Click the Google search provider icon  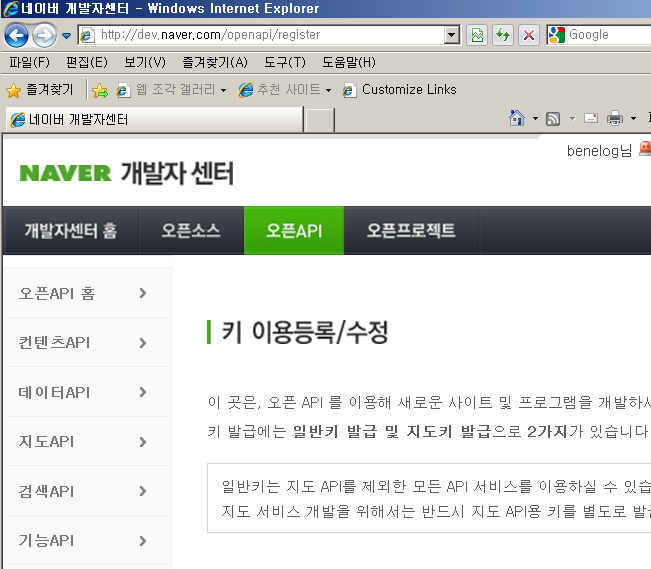click(556, 35)
